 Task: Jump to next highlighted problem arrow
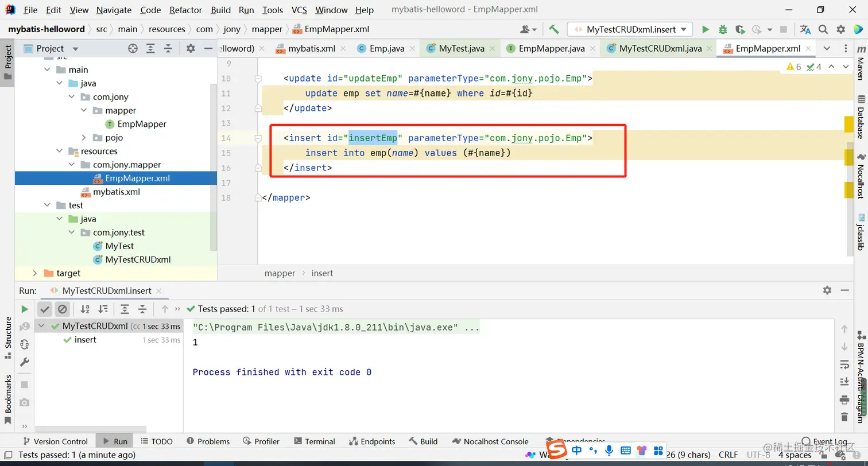(846, 67)
